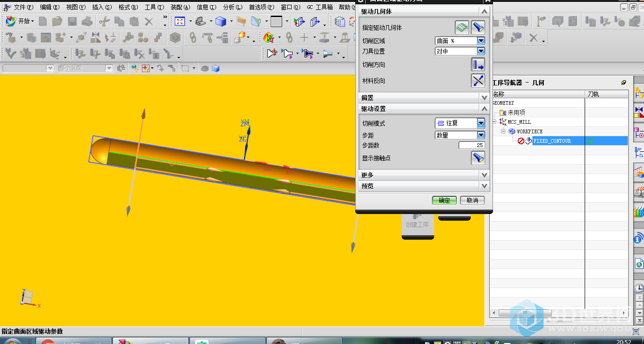
Task: Click the chain link icon in assembly toolbar
Action: tap(193, 37)
